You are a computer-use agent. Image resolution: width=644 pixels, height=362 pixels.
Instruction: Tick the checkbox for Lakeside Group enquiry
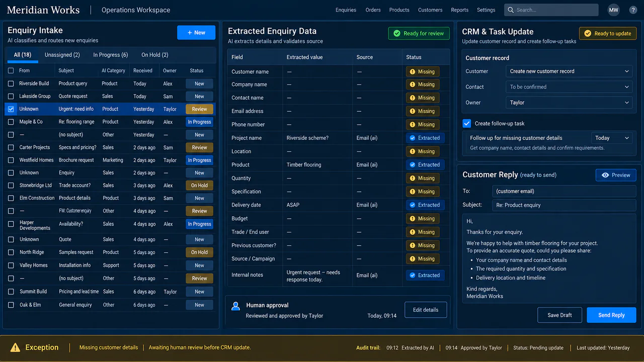pos(11,96)
